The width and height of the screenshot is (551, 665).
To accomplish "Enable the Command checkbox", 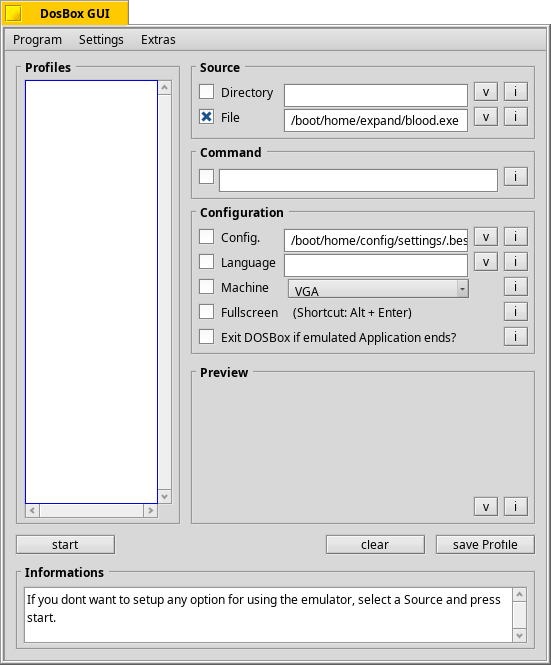I will (207, 176).
